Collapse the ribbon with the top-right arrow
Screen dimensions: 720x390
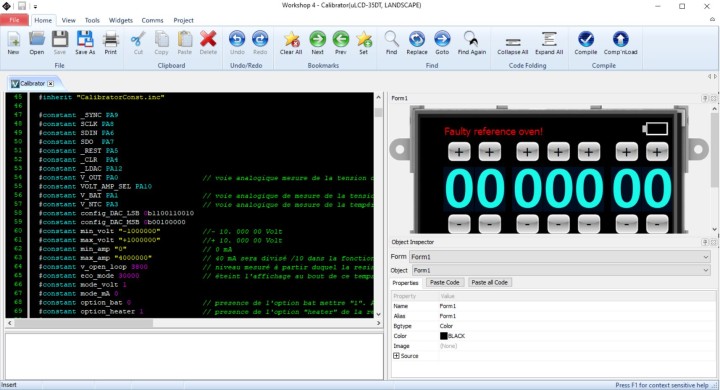(712, 19)
